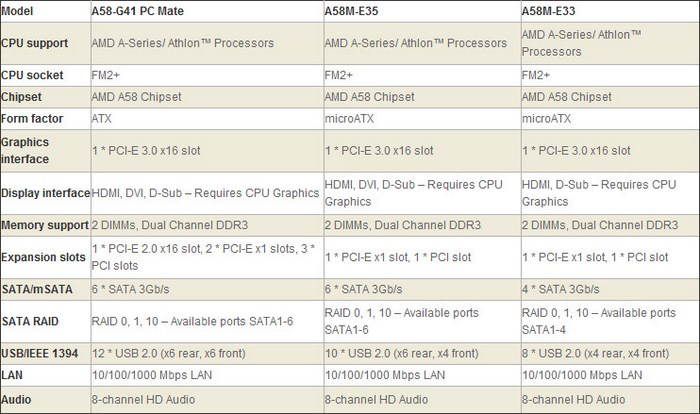Screen dimensions: 700x414
Task: Select the 4 * SATA 3Gb/s cell
Action: click(x=569, y=289)
